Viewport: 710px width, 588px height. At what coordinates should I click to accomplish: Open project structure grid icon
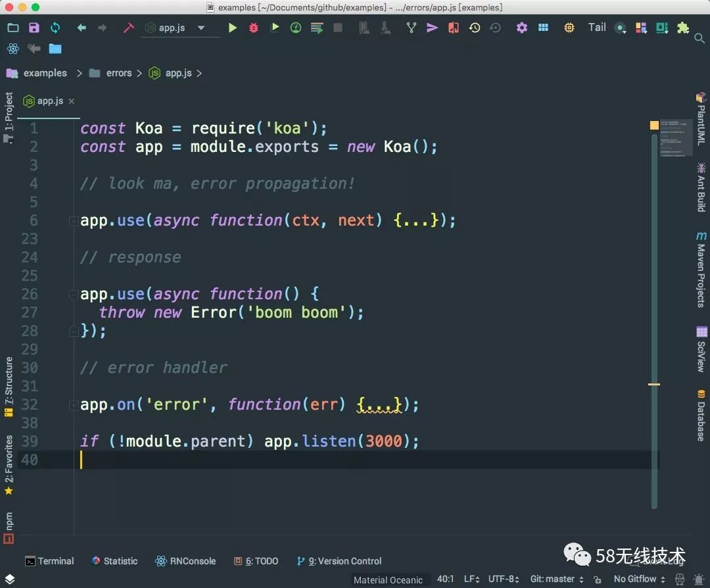543,28
